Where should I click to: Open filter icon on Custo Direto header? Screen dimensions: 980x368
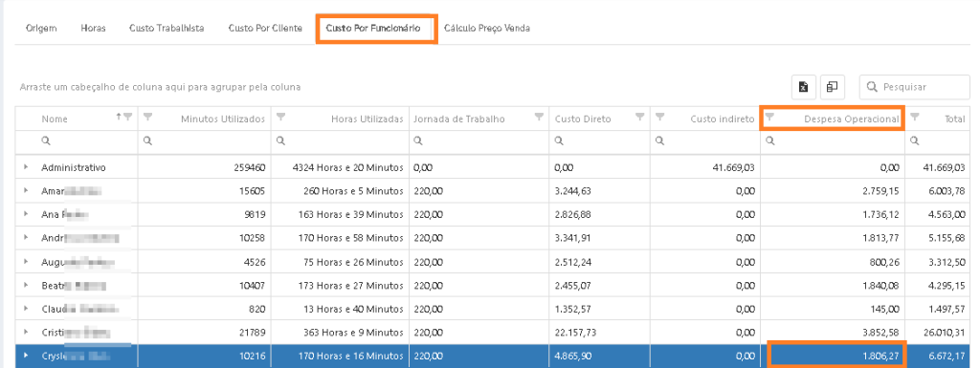640,117
